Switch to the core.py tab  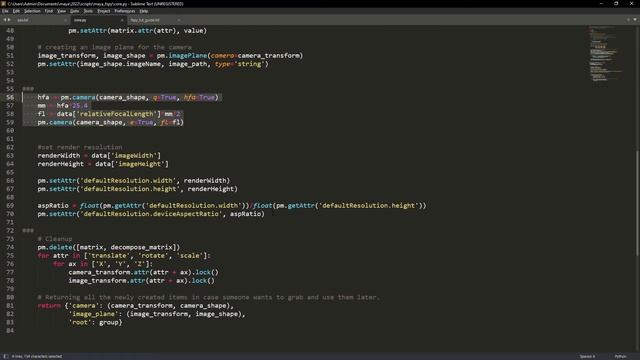[97, 20]
